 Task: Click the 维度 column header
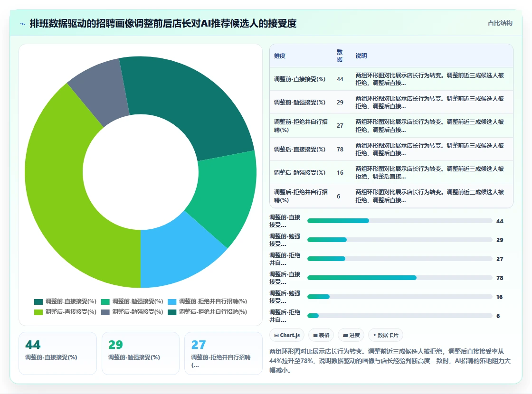280,56
